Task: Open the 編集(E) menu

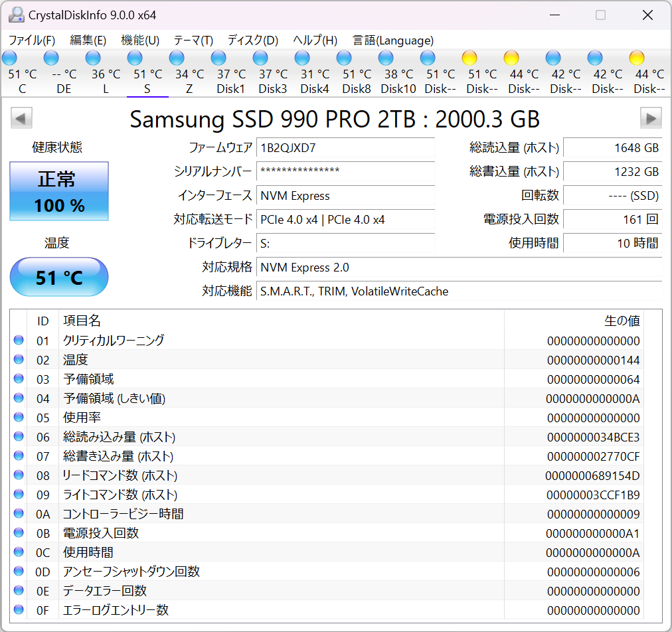Action: [88, 40]
